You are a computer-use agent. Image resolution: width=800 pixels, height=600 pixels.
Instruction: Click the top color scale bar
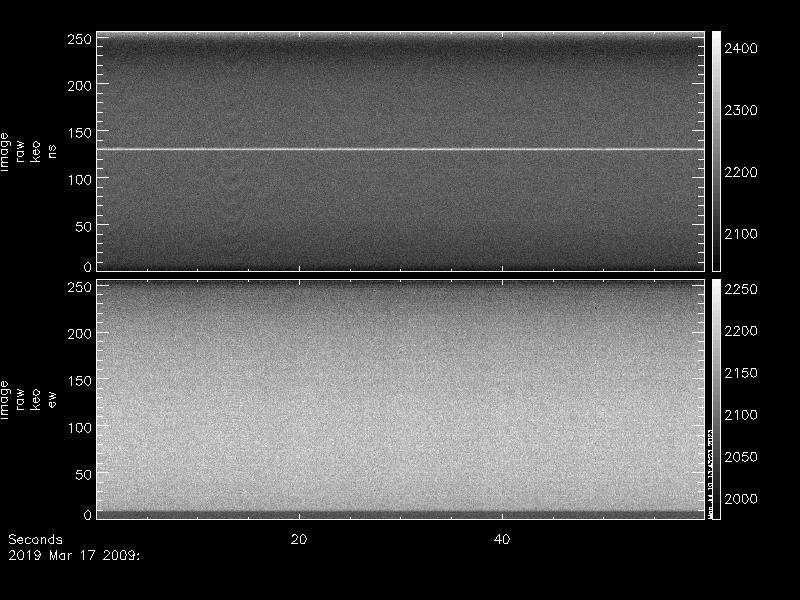tap(716, 151)
